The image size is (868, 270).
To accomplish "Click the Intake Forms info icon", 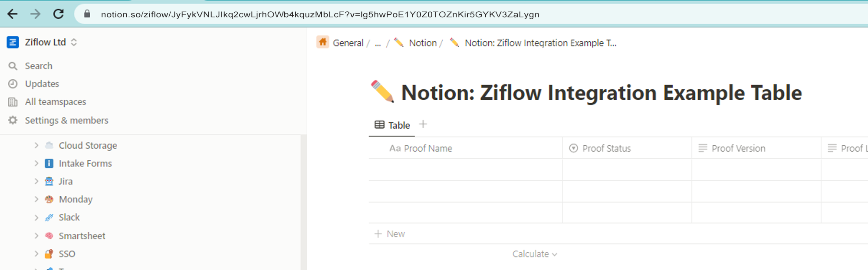I will 49,163.
